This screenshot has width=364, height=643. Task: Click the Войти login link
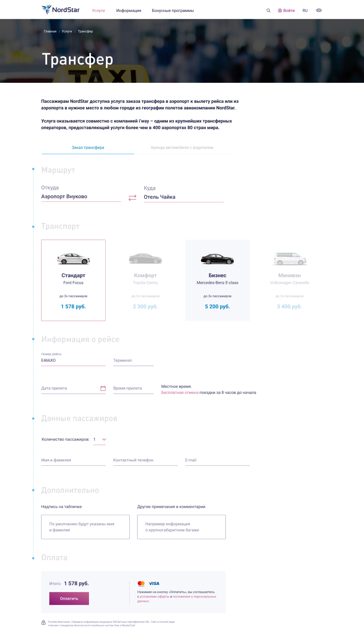pos(286,11)
